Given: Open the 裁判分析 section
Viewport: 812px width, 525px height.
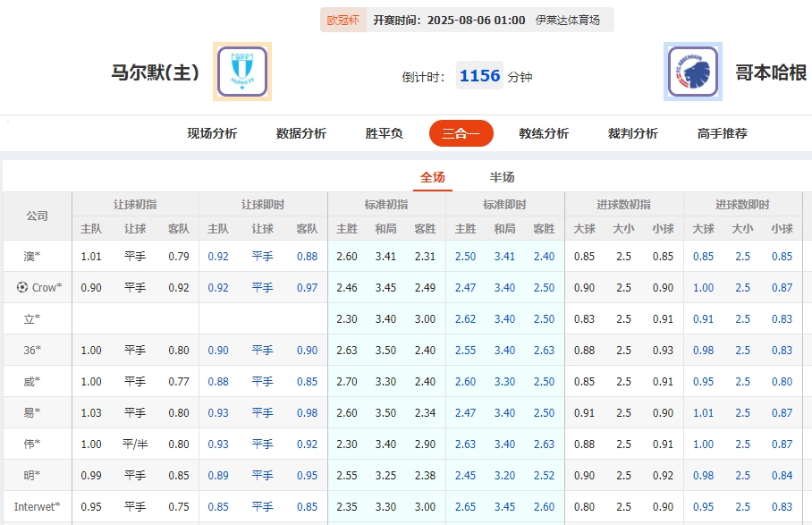Looking at the screenshot, I should [633, 131].
